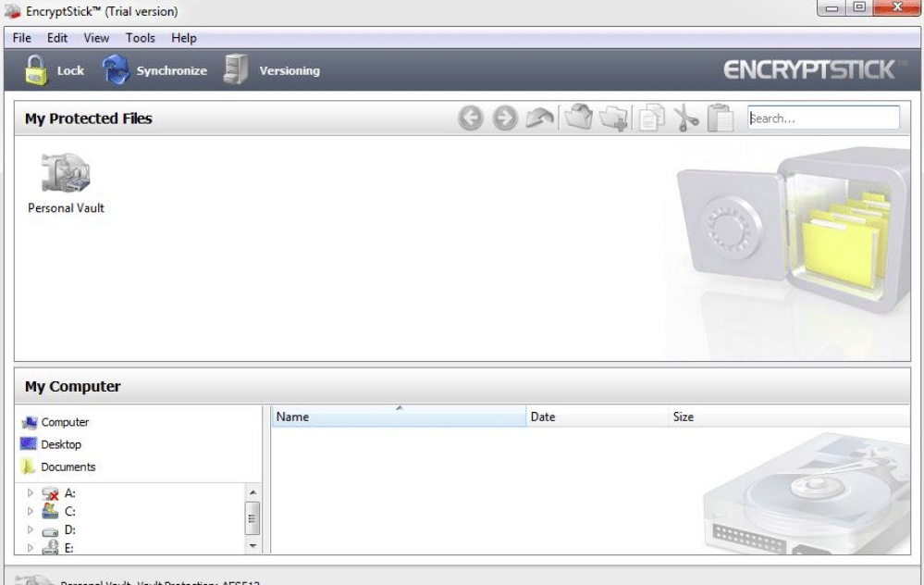Click drive tree scrollbar up arrow
Image resolution: width=924 pixels, height=585 pixels.
253,492
